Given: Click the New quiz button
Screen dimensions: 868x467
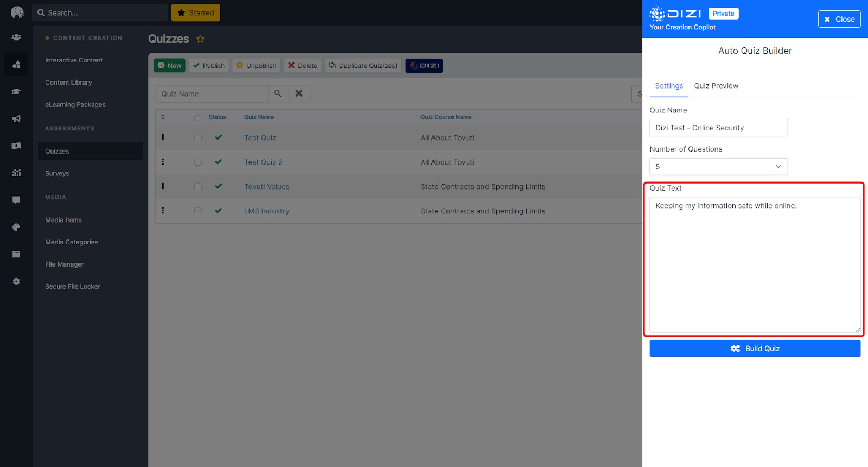Looking at the screenshot, I should pos(170,66).
